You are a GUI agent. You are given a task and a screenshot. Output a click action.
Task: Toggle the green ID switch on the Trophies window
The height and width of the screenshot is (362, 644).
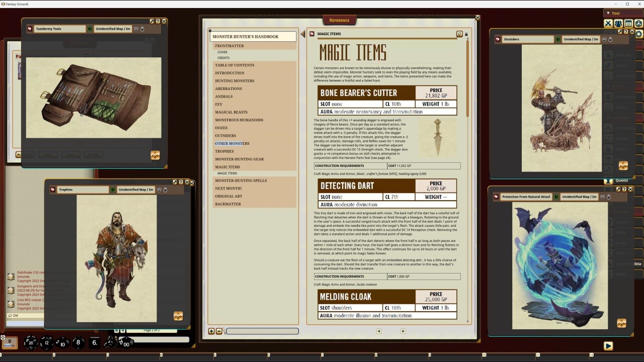coord(113,190)
